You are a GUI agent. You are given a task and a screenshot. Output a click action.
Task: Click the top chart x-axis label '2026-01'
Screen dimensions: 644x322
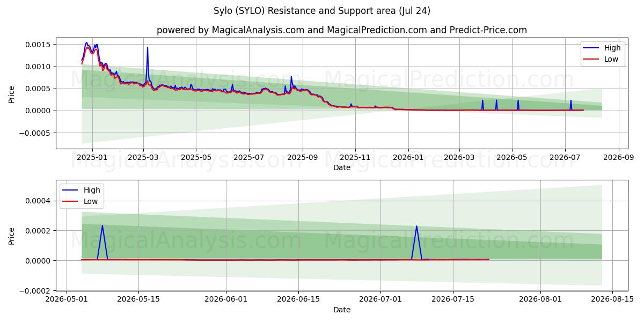pyautogui.click(x=408, y=158)
